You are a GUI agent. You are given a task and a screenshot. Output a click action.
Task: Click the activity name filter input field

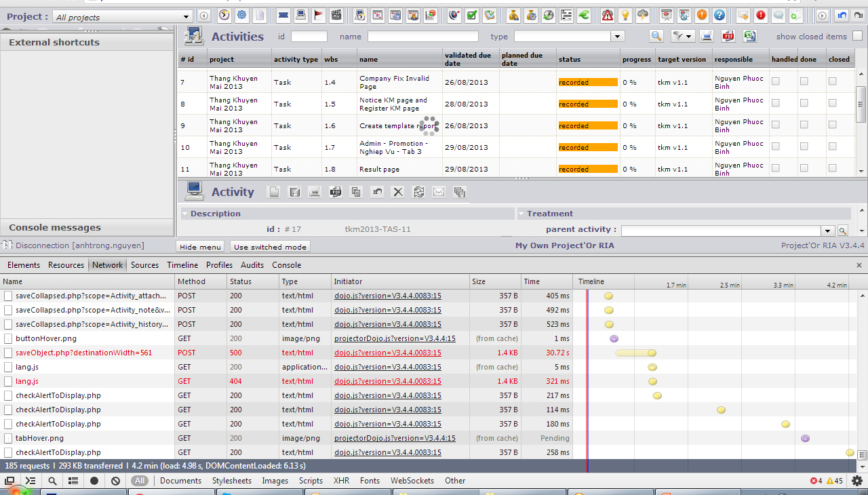[x=422, y=37]
